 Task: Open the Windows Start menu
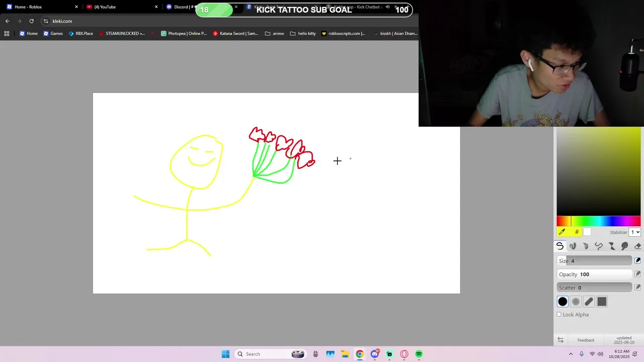coord(225,354)
